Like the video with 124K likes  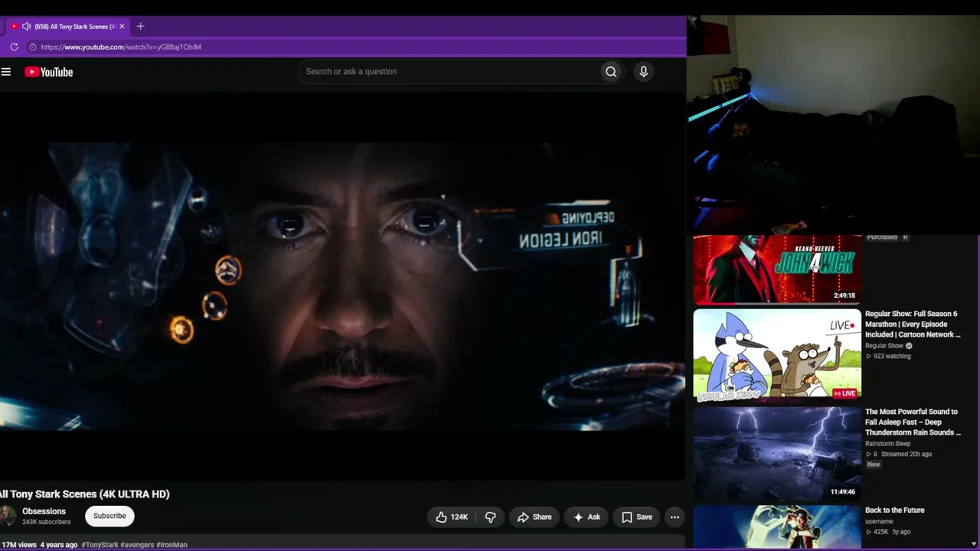click(451, 517)
